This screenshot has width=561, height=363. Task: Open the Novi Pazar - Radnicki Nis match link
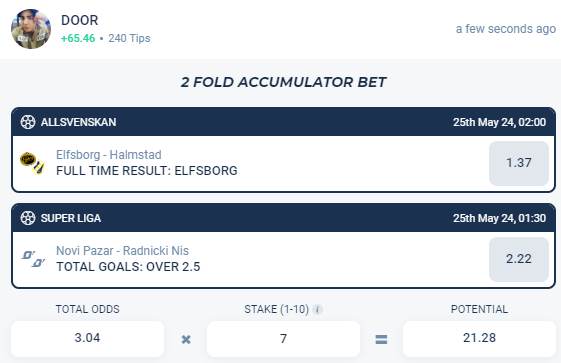click(x=122, y=251)
